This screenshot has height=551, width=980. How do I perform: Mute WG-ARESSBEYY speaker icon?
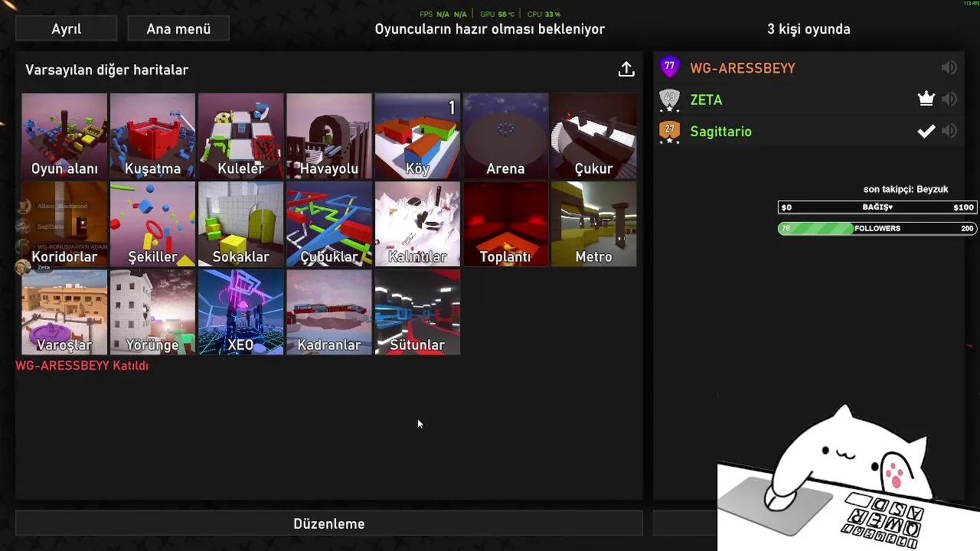click(x=949, y=67)
